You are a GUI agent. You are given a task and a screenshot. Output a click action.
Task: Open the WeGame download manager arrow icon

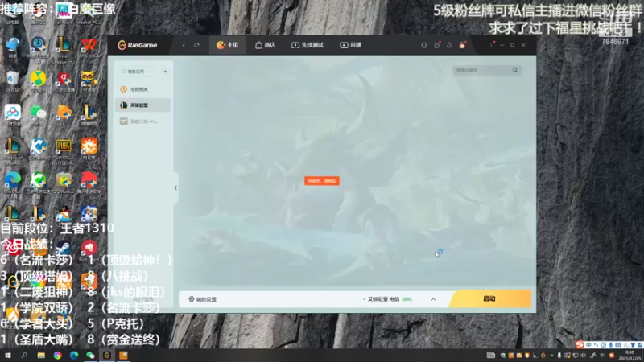[449, 45]
